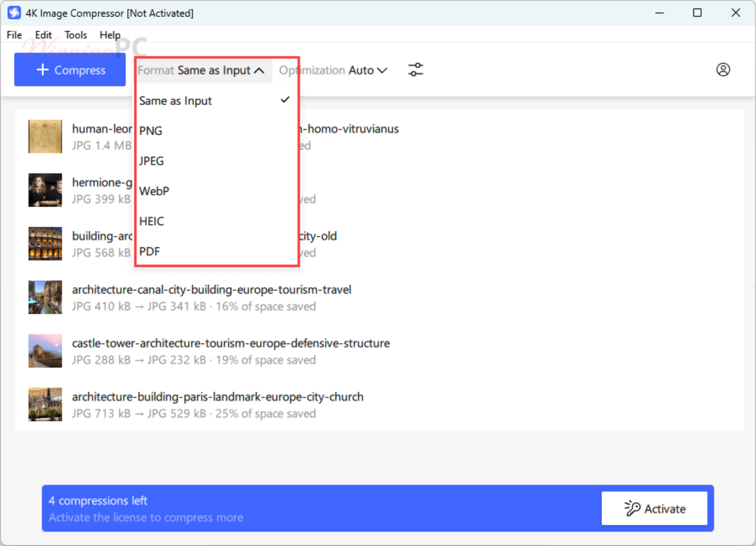Select the Paris landmark church thumbnail
The width and height of the screenshot is (756, 546).
tap(45, 404)
